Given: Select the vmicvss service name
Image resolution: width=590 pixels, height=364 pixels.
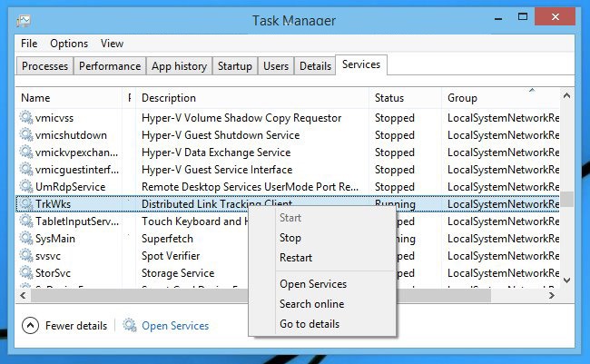Looking at the screenshot, I should 54,118.
